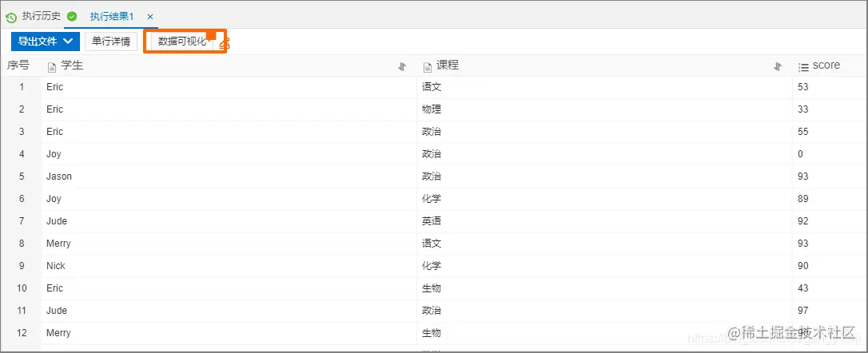Open the 执行历史 tab

41,16
